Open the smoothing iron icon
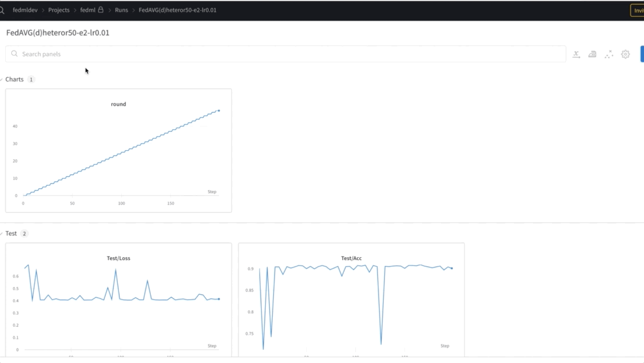 pyautogui.click(x=592, y=54)
